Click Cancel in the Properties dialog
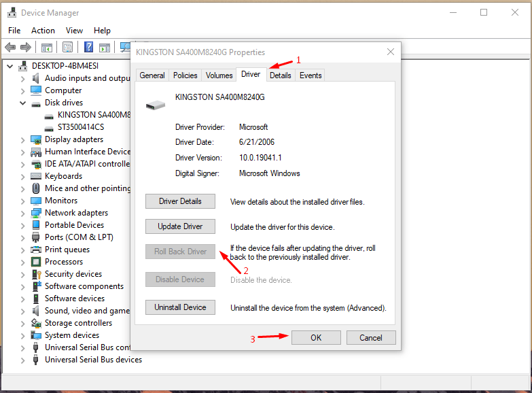Image resolution: width=532 pixels, height=393 pixels. 371,338
